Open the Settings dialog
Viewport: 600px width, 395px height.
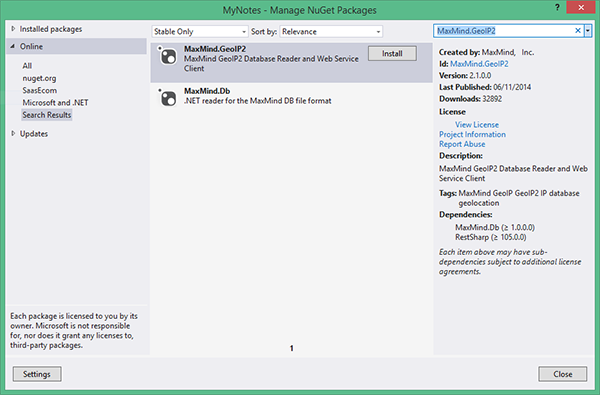37,374
